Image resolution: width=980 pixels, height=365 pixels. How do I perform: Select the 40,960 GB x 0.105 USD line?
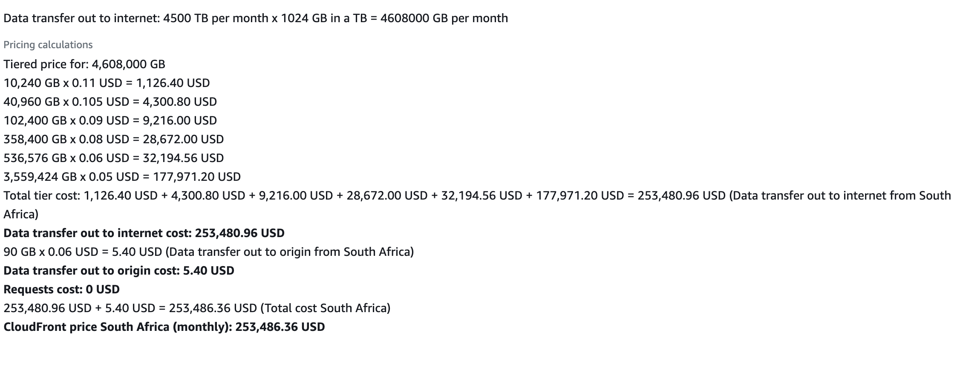(x=110, y=102)
